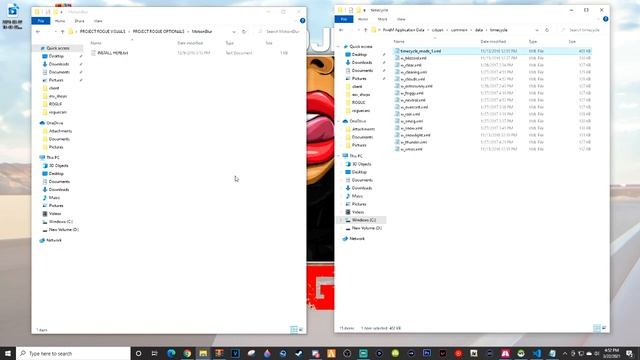Click the Type here to search box
The height and width of the screenshot is (360, 640).
tap(73, 353)
